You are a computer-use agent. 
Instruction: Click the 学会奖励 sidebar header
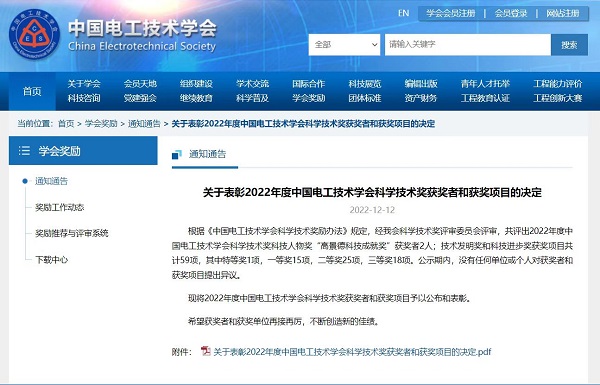83,151
